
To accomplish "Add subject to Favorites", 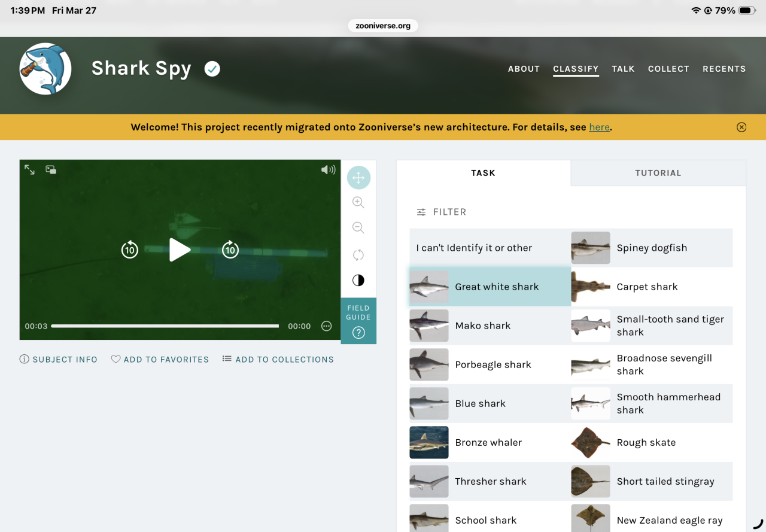I will [x=160, y=360].
